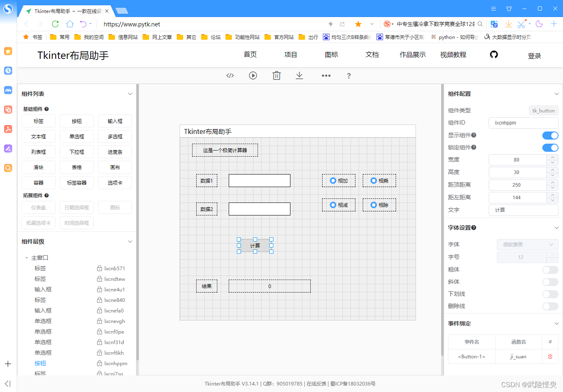
Task: Click the question mark help icon
Action: pyautogui.click(x=349, y=76)
